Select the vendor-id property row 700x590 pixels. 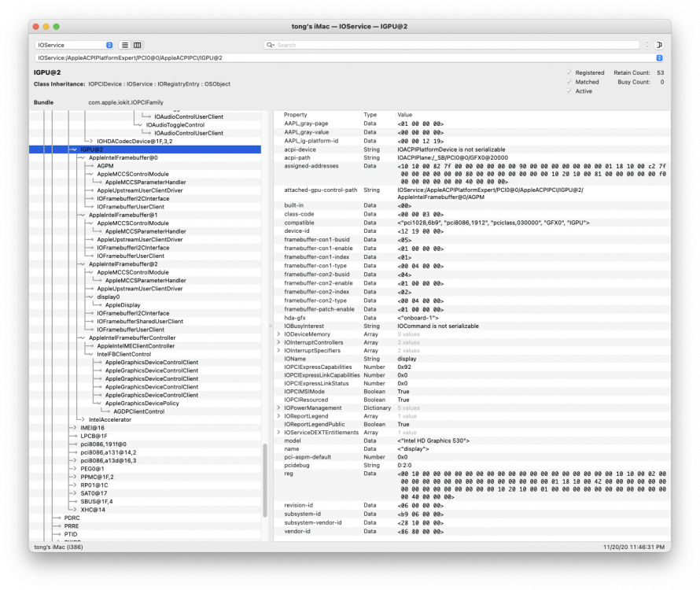[x=472, y=532]
